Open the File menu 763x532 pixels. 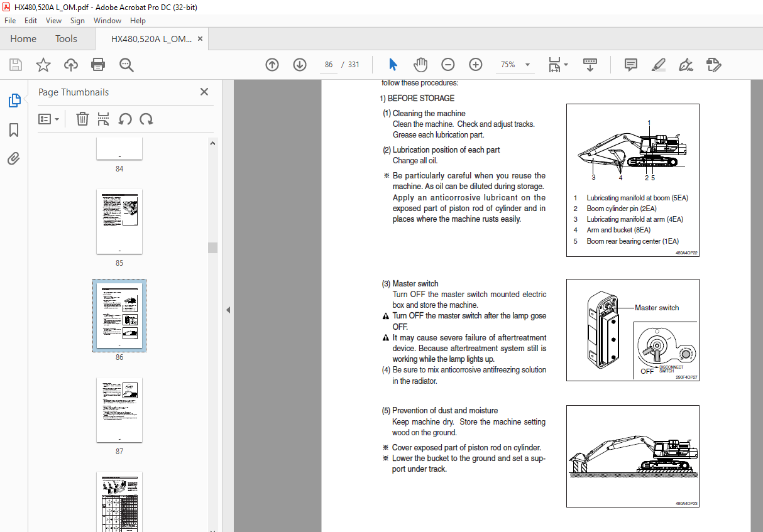pos(10,21)
